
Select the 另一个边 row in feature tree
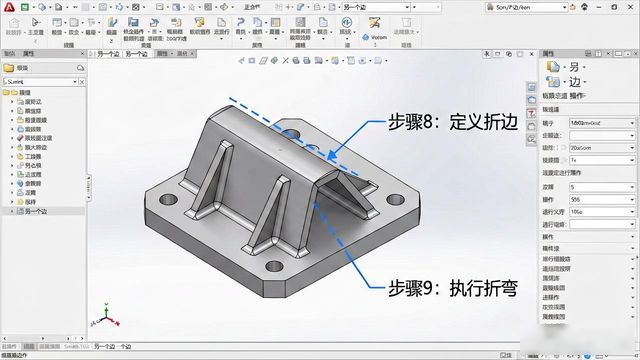tap(43, 211)
